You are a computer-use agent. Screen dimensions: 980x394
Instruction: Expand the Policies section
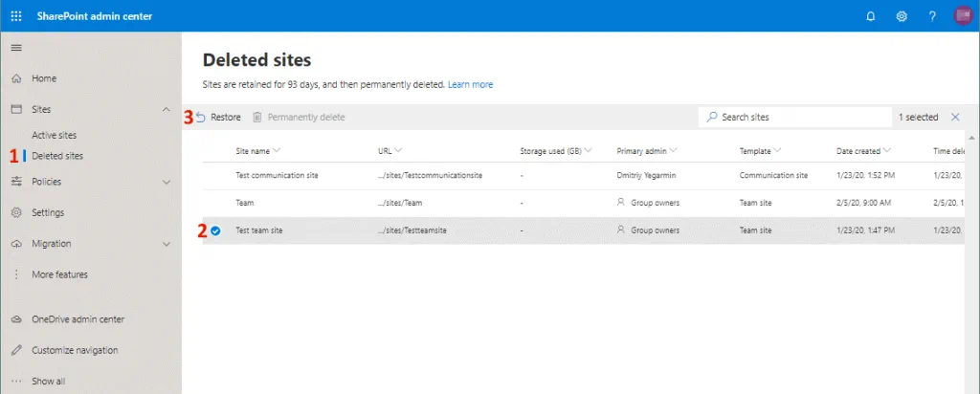167,182
